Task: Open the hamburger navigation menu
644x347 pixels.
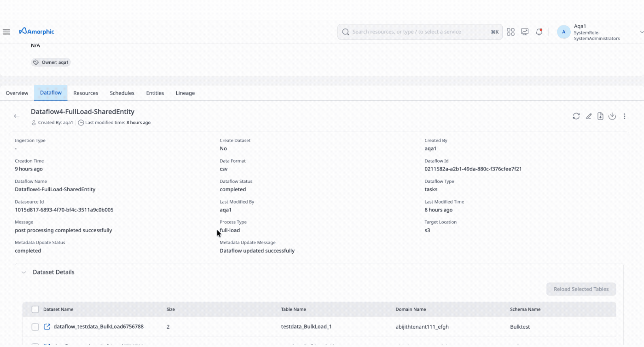Action: point(6,32)
